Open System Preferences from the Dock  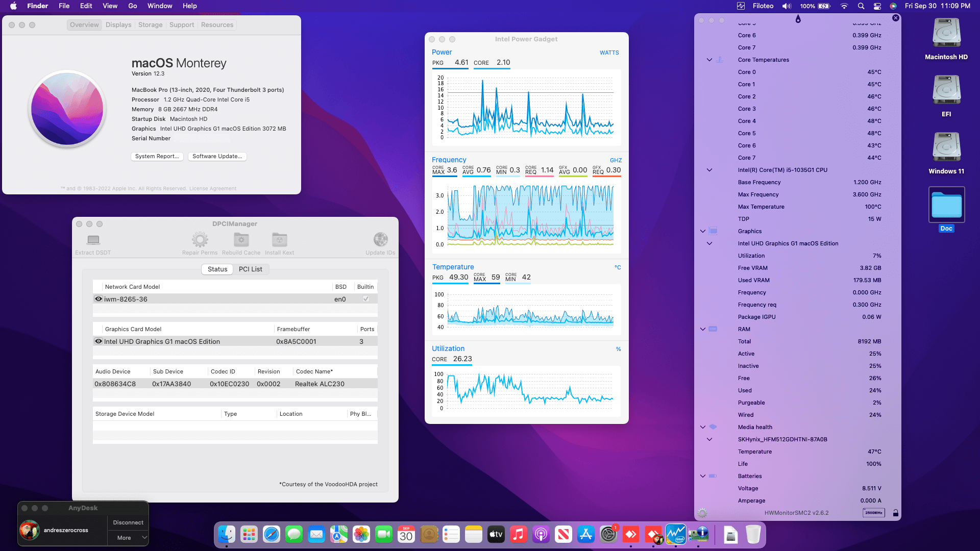pyautogui.click(x=608, y=535)
